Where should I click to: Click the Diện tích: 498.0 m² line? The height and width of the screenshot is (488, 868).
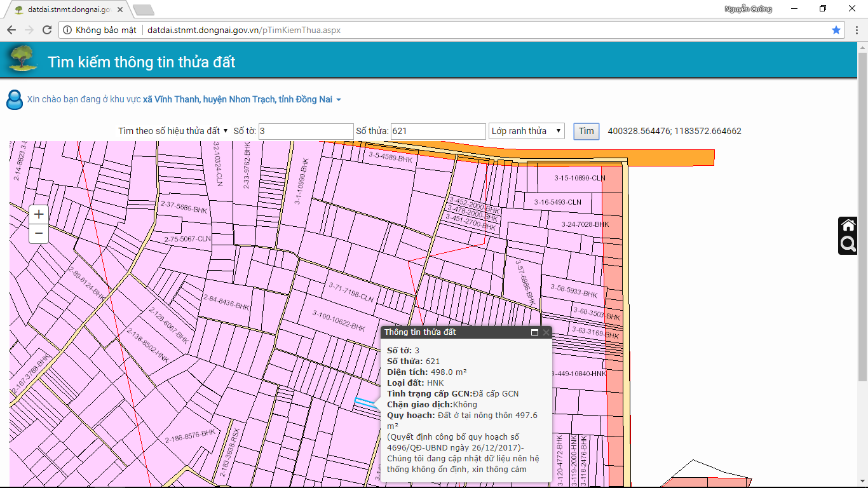427,372
